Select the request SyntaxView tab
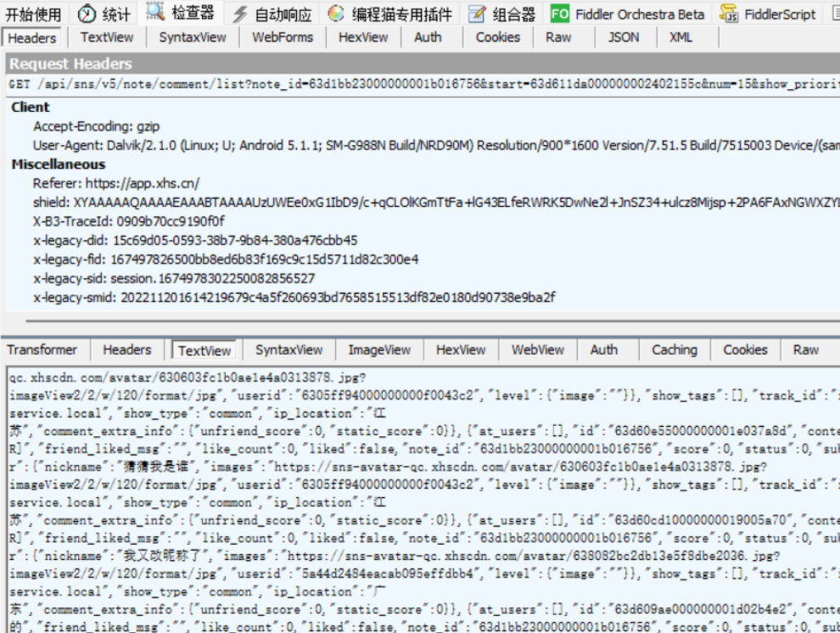 tap(193, 37)
